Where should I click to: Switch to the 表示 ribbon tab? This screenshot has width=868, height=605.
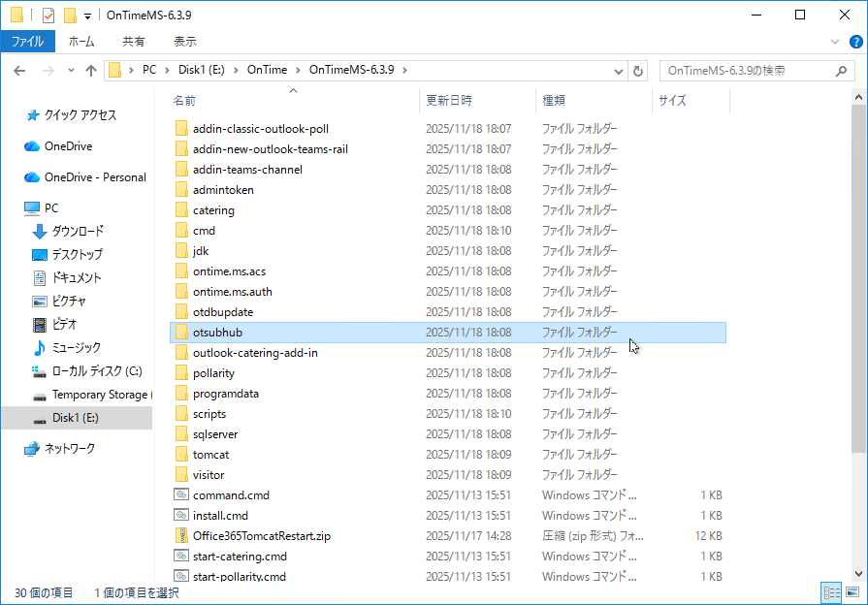[184, 42]
